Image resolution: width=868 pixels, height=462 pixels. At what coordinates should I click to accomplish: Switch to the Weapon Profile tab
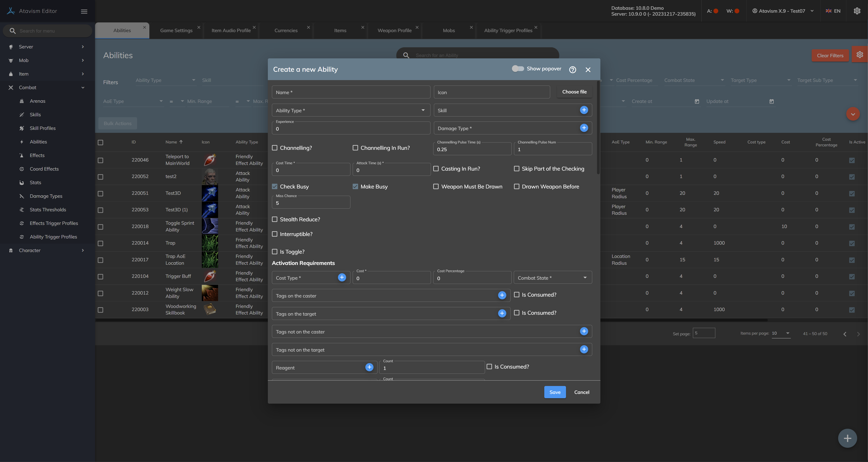[x=394, y=30]
